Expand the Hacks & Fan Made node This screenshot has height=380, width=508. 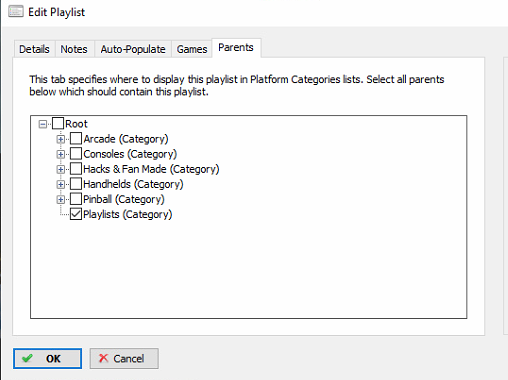(x=61, y=169)
